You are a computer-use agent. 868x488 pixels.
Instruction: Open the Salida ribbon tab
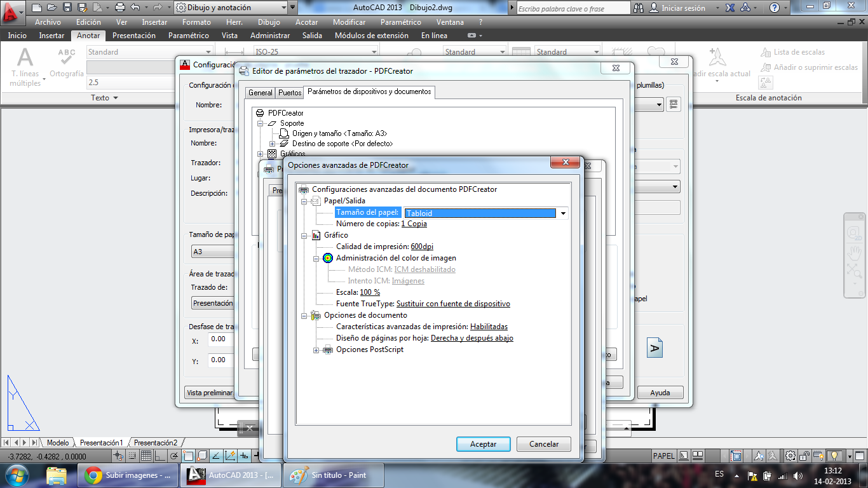point(312,36)
